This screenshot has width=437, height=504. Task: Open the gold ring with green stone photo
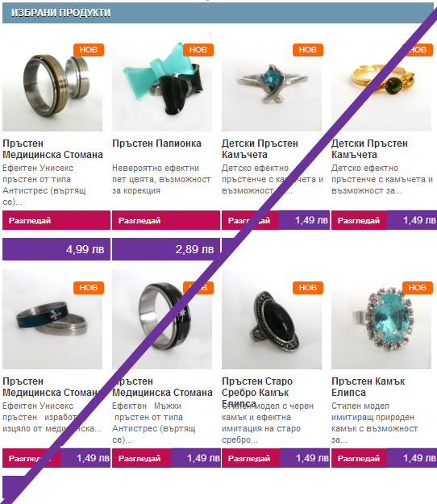(381, 81)
